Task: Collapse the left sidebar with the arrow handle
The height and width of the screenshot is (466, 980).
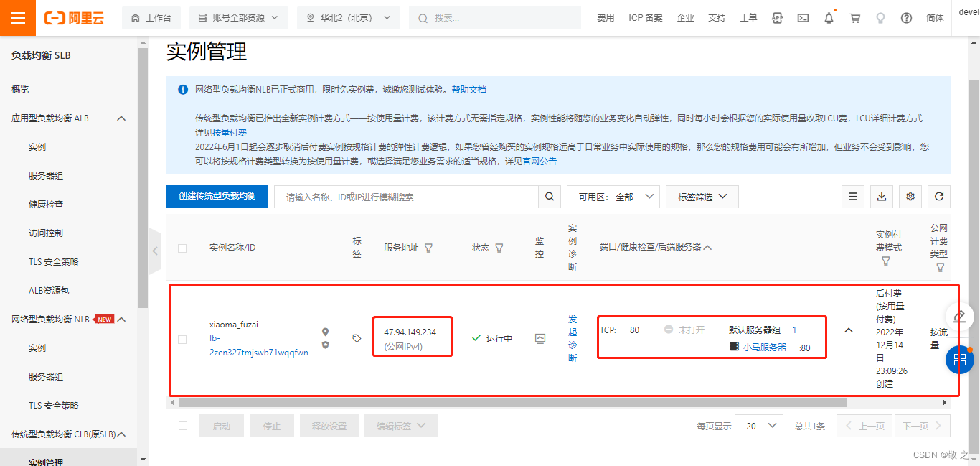Action: coord(154,251)
